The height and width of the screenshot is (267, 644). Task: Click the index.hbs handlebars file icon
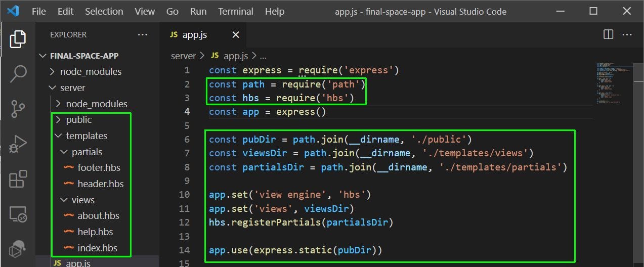click(69, 248)
